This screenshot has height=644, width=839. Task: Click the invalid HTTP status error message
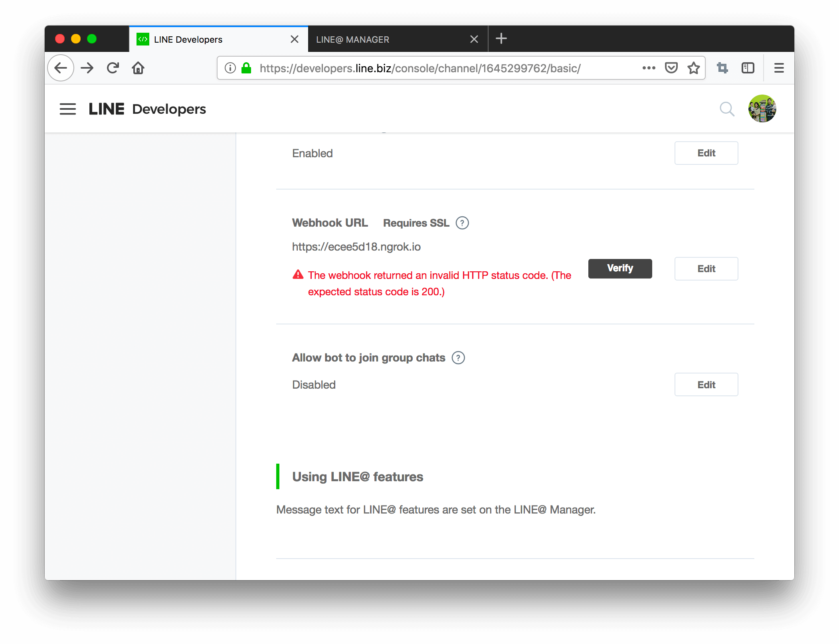(439, 283)
